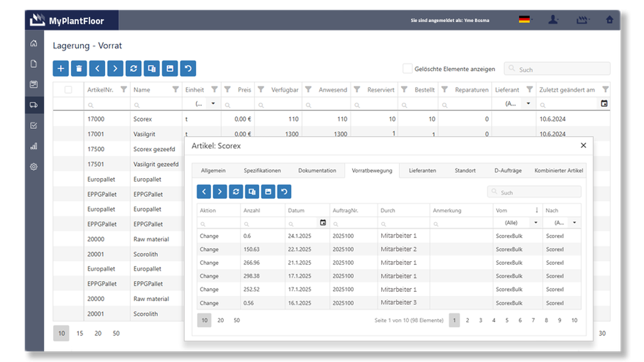Open the Vom (Alle) filter dropdown
The width and height of the screenshot is (644, 362).
click(536, 223)
